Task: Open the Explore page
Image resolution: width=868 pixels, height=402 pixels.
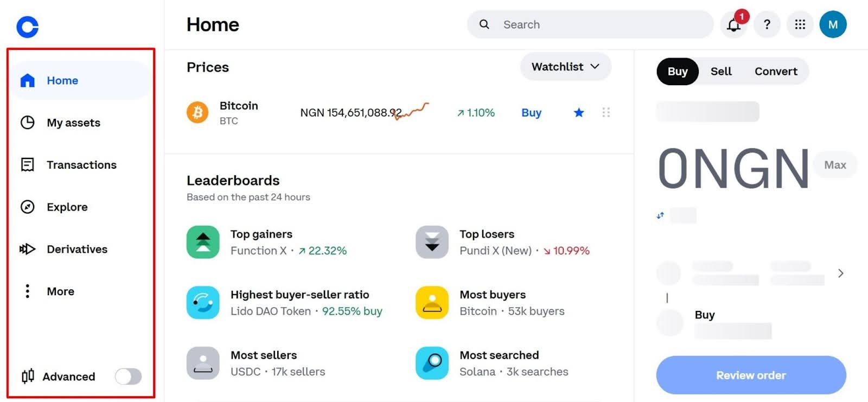Action: click(67, 207)
